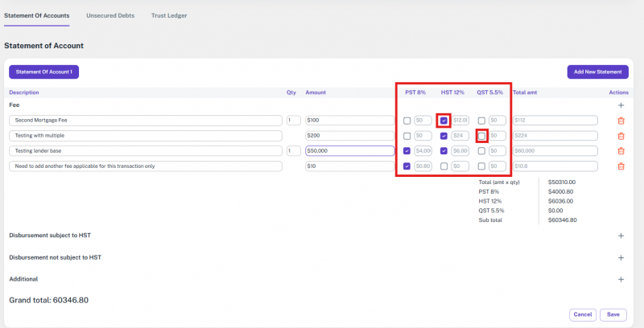Select the Statement Of Account 1 button
644x328 pixels.
click(x=44, y=72)
